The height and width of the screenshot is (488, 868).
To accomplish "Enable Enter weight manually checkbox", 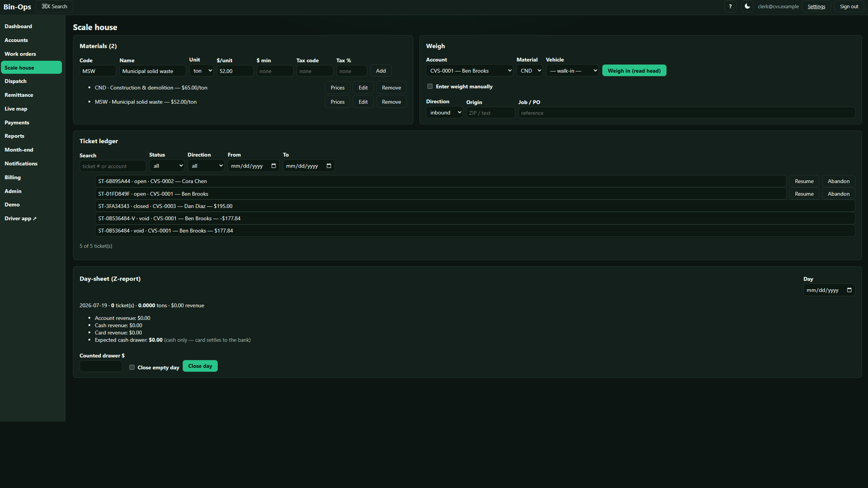I will click(x=430, y=86).
